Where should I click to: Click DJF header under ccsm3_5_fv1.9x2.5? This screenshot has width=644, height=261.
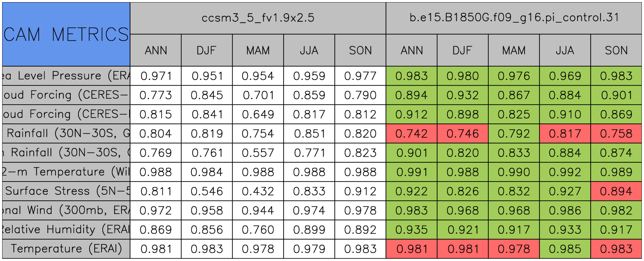tap(207, 50)
